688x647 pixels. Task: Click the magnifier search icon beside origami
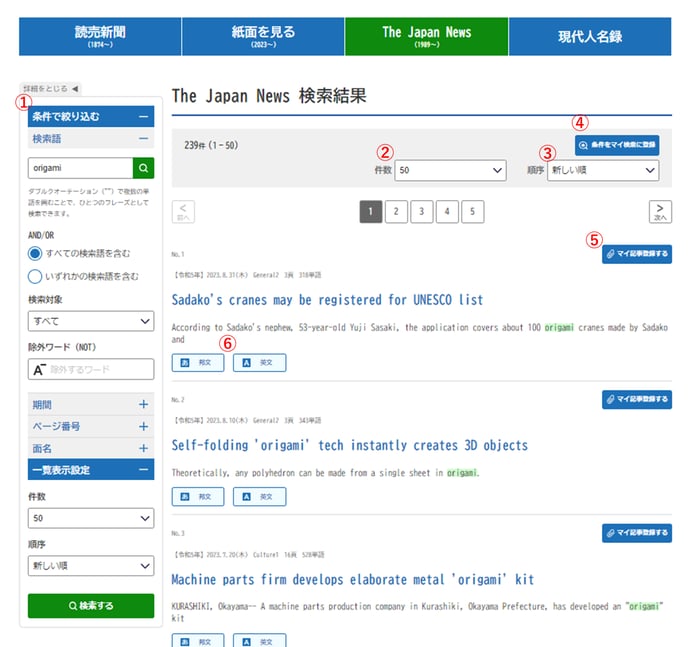(x=144, y=168)
